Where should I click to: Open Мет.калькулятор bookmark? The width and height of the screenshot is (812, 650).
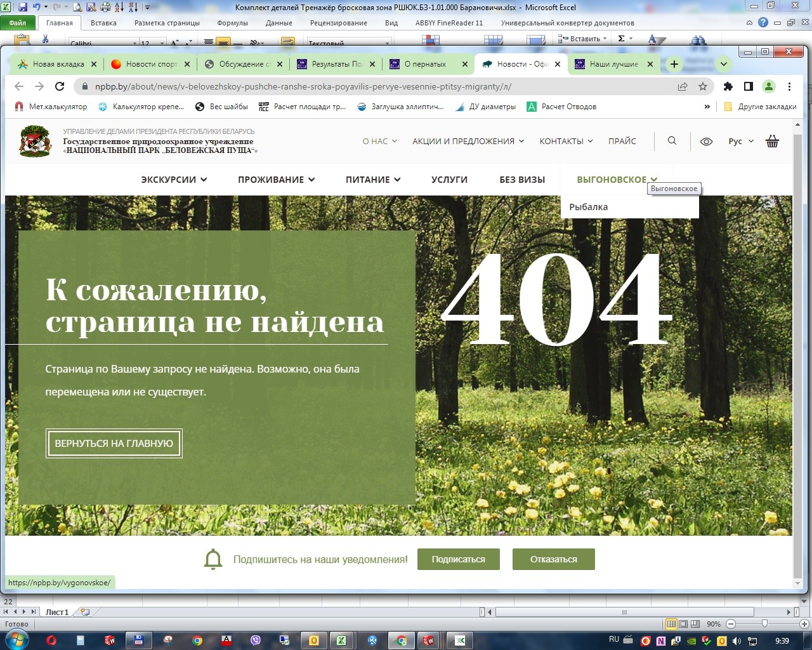pos(51,107)
